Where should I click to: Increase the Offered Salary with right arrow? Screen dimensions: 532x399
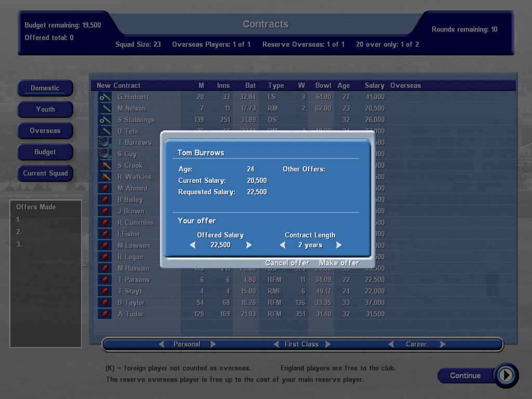(x=249, y=245)
